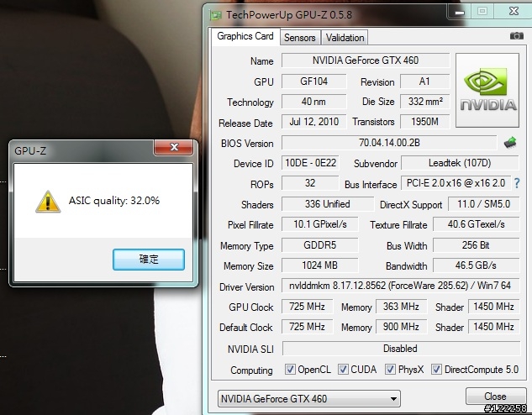The image size is (532, 415).
Task: Click the Name field NVIDIA GeForce GTX 460
Action: tap(366, 60)
